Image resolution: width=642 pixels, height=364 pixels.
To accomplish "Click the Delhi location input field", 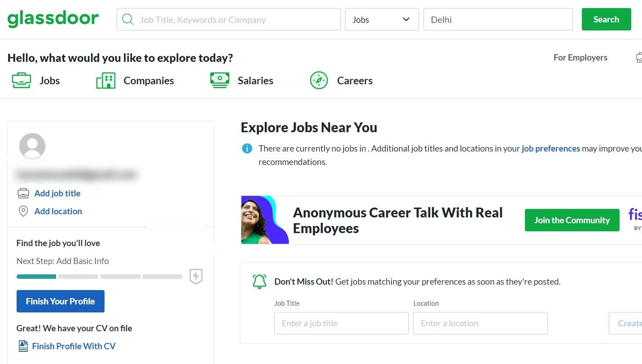I will coord(498,19).
